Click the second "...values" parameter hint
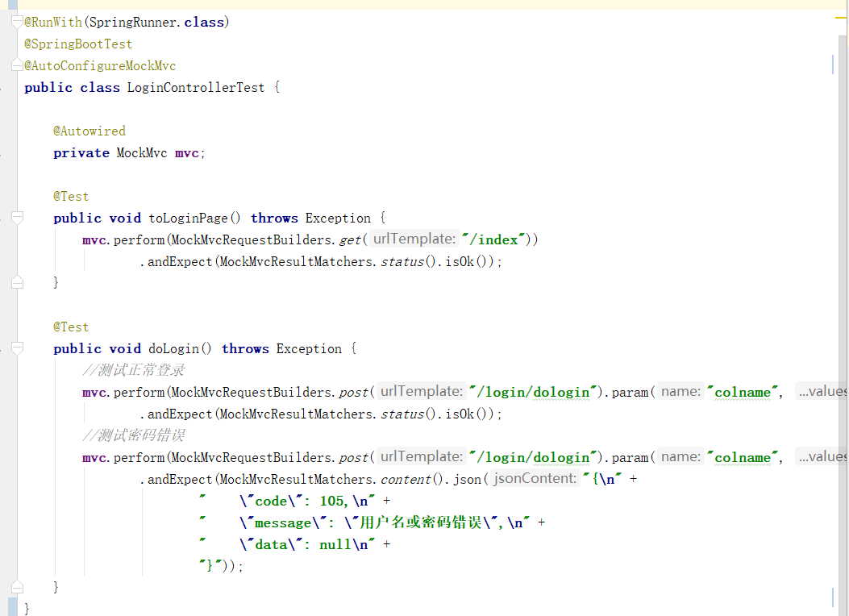The height and width of the screenshot is (616, 849). tap(822, 457)
